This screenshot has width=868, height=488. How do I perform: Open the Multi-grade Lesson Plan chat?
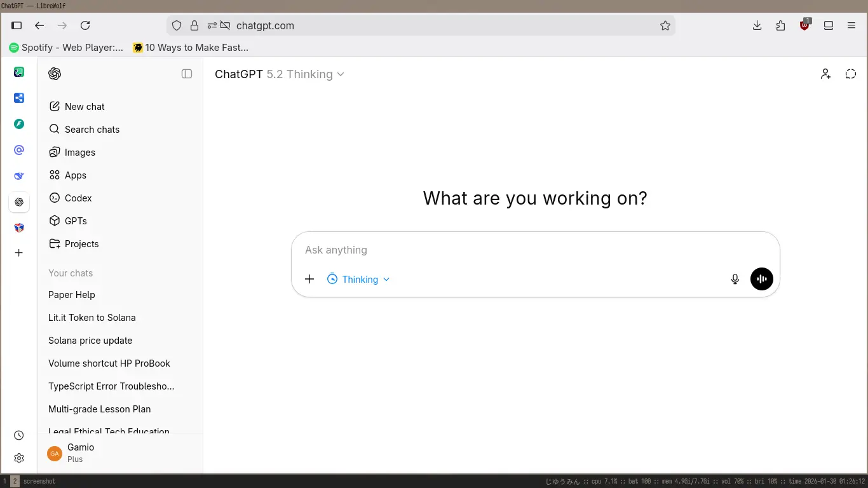[121, 409]
